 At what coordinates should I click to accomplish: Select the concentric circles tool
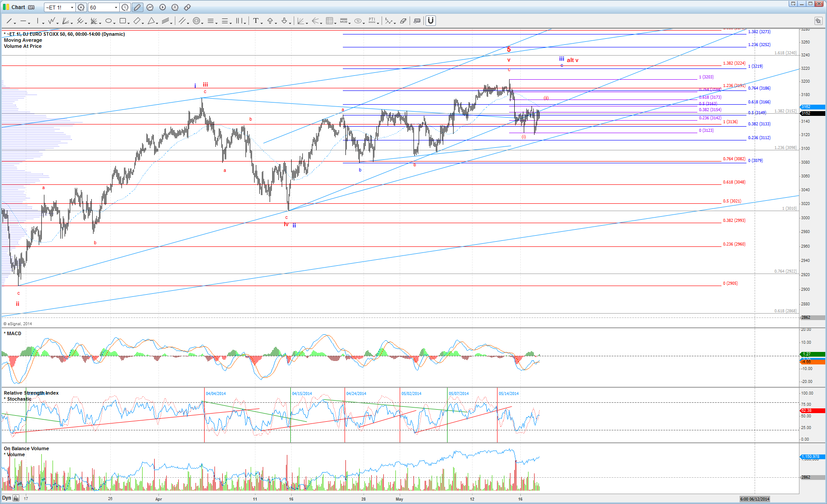(196, 21)
